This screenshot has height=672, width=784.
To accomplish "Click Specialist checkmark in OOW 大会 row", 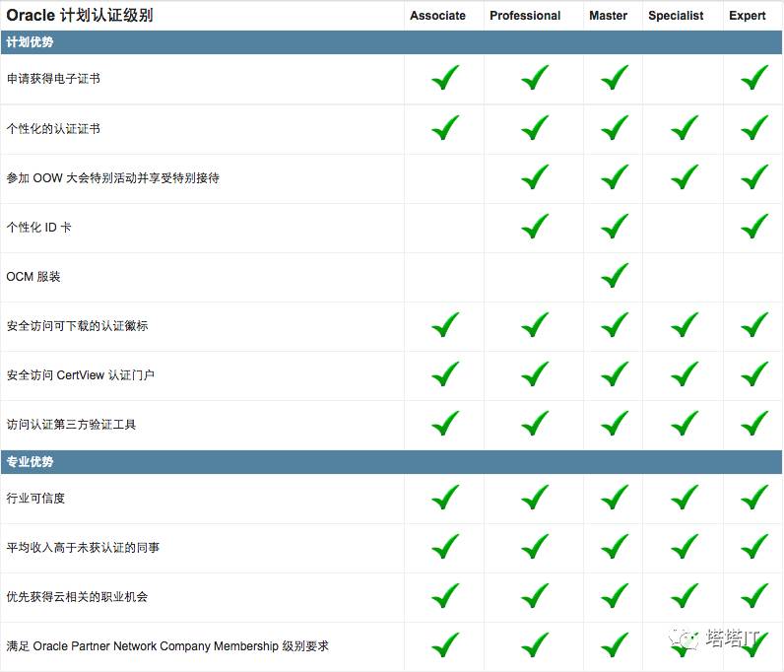I will (685, 177).
